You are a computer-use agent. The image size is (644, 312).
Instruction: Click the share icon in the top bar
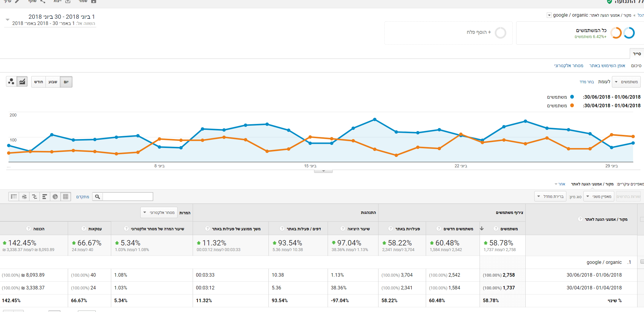43,1
